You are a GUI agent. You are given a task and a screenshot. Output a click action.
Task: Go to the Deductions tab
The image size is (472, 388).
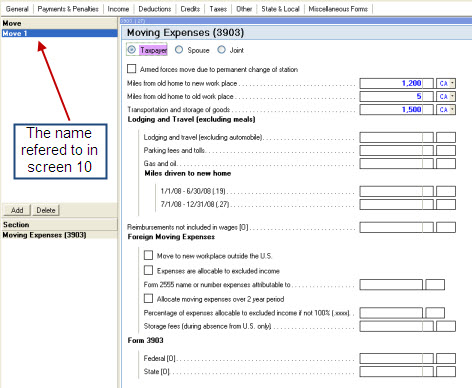pyautogui.click(x=155, y=9)
